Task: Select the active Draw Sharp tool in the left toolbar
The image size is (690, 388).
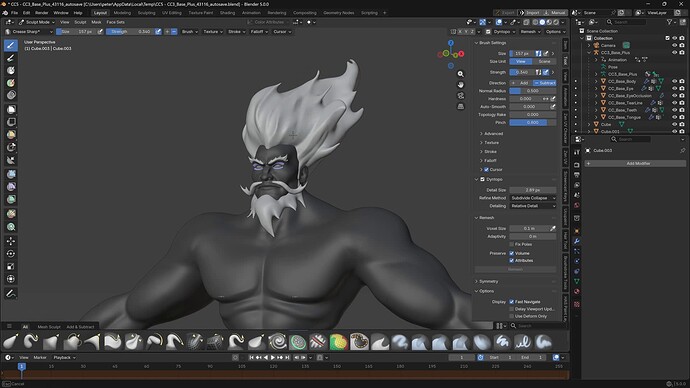Action: (x=11, y=45)
